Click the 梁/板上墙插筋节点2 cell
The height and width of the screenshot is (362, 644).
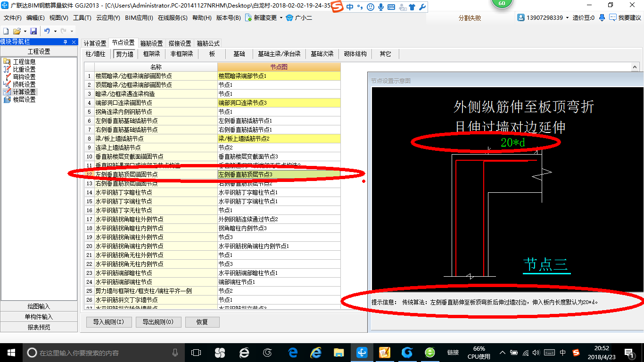point(279,139)
